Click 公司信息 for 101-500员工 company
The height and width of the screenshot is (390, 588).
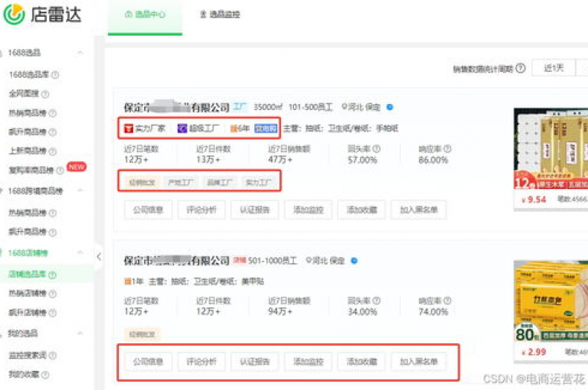point(148,210)
